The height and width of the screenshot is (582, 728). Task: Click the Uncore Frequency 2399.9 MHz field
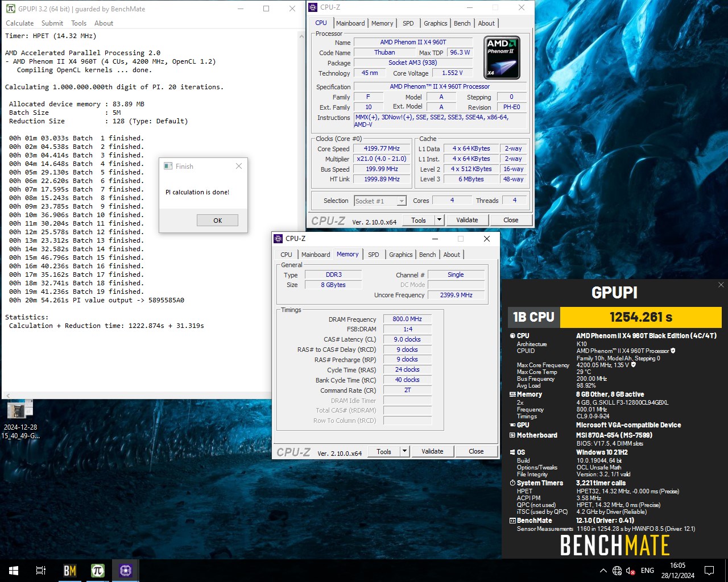click(x=456, y=295)
